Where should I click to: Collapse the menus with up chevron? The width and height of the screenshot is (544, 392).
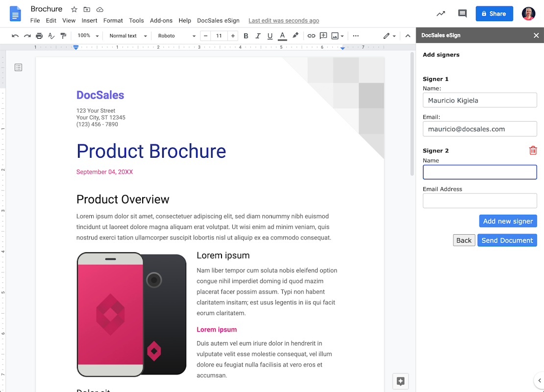[x=408, y=36]
